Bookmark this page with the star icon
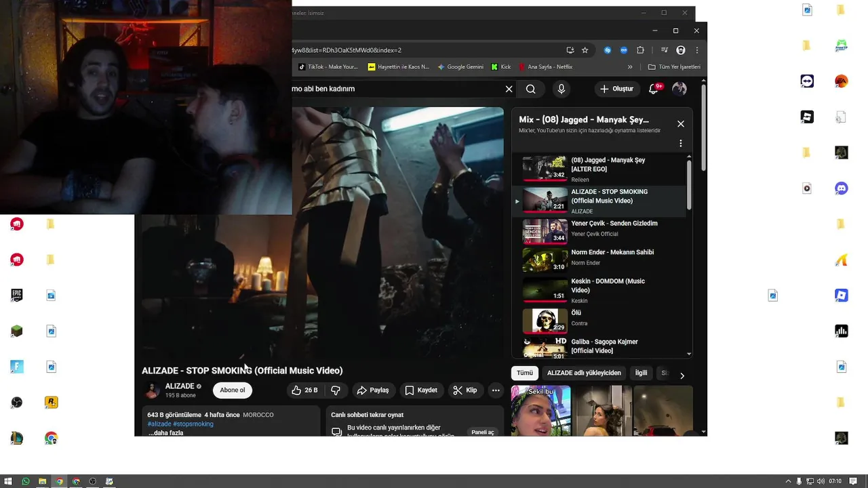868x488 pixels. pos(585,50)
